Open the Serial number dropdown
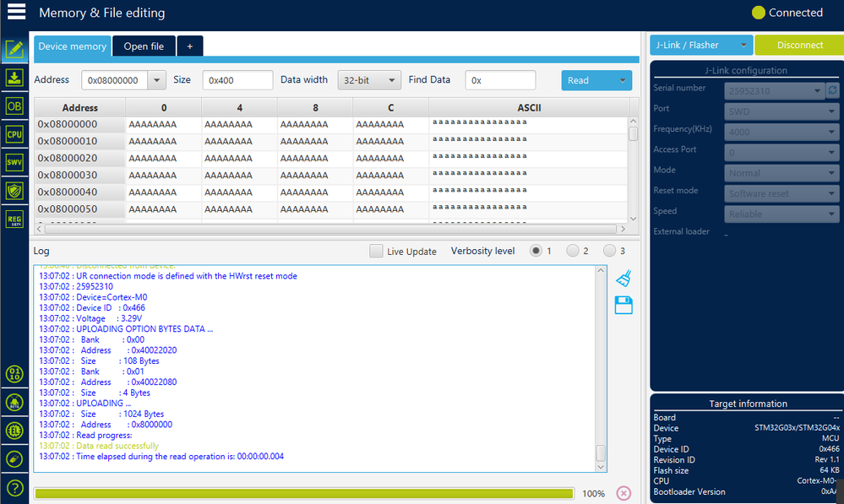This screenshot has width=844, height=504. [775, 91]
